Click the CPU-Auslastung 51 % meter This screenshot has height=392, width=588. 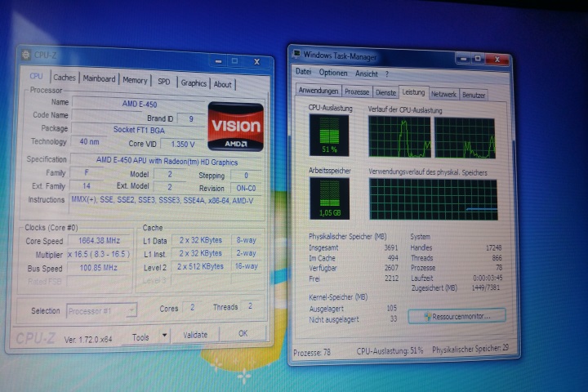coord(329,136)
